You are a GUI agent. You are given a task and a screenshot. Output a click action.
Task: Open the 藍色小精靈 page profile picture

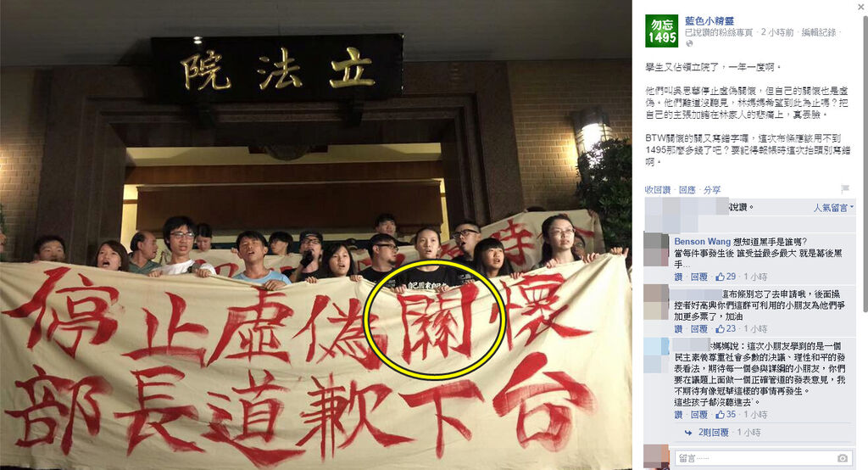661,31
